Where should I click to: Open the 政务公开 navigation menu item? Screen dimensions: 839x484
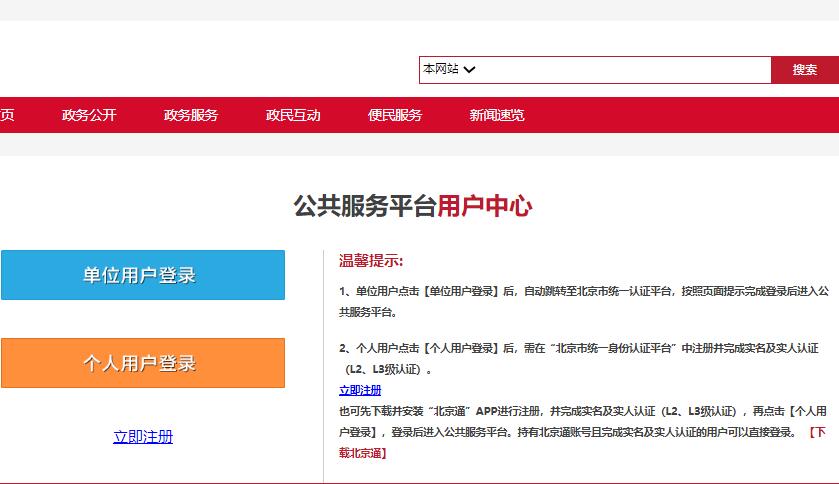point(89,115)
